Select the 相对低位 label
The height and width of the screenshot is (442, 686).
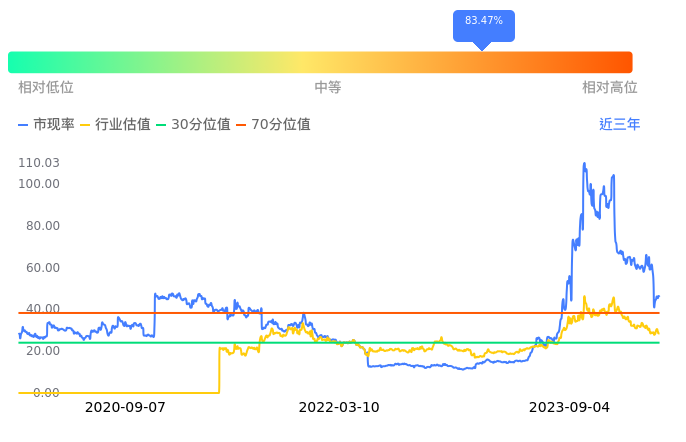46,88
